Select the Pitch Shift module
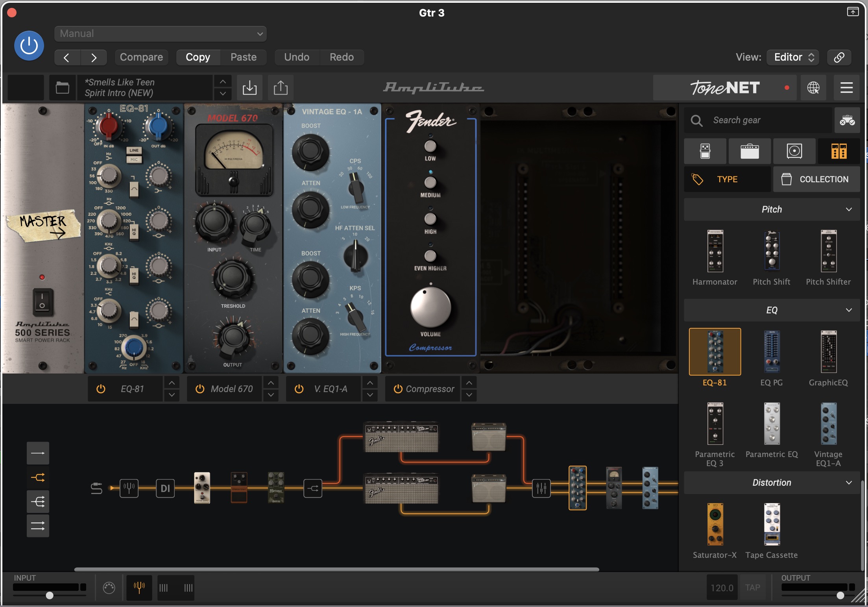 [772, 257]
